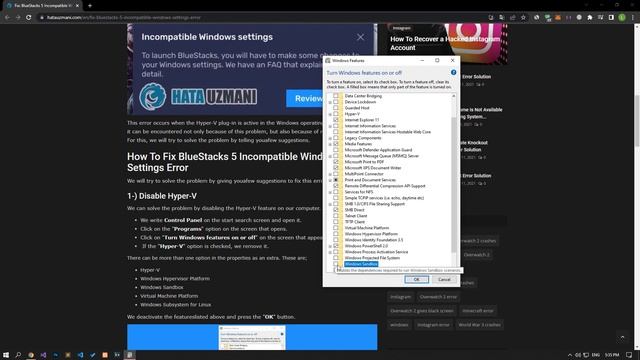Expand the Hyper-V tree node
Image resolution: width=640 pixels, height=360 pixels.
coord(330,114)
